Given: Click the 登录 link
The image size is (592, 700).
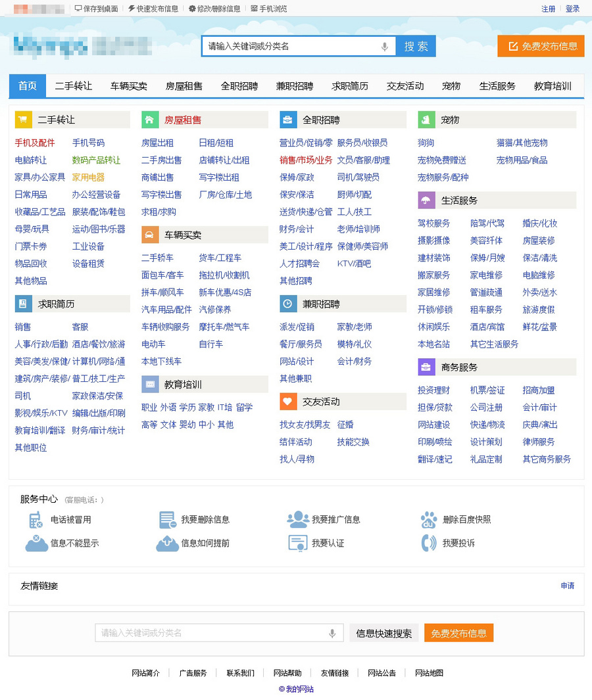Looking at the screenshot, I should (572, 9).
